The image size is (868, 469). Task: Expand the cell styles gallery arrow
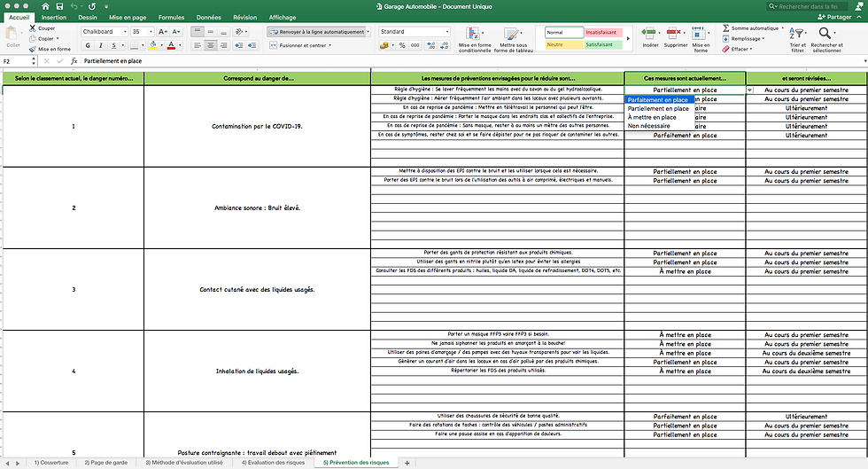[x=628, y=38]
